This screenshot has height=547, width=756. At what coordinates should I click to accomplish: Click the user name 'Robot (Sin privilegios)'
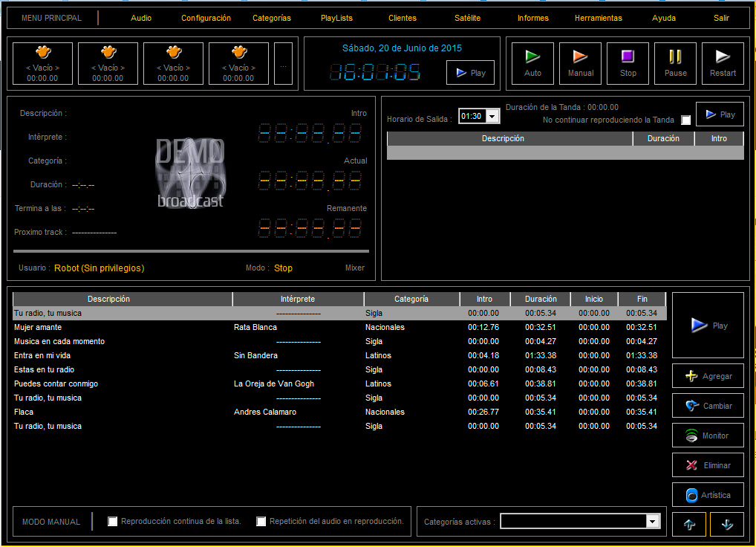tap(100, 268)
